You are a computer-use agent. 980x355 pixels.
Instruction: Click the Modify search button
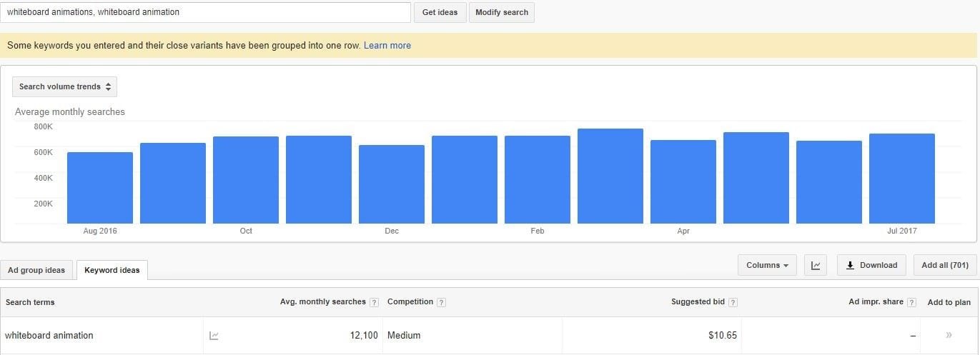501,12
